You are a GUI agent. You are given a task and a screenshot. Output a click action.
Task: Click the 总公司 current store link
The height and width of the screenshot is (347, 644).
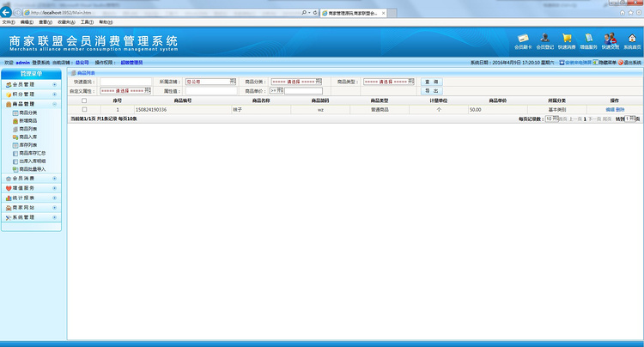pyautogui.click(x=82, y=63)
